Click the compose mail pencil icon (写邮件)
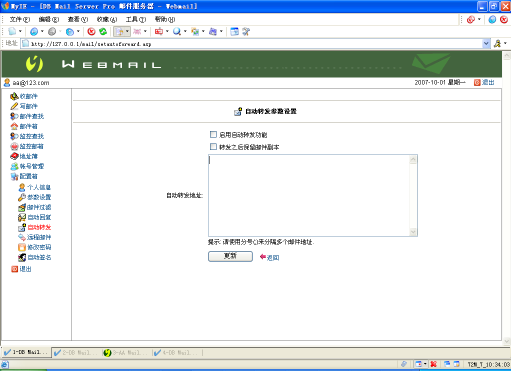This screenshot has height=371, width=511. (14, 106)
